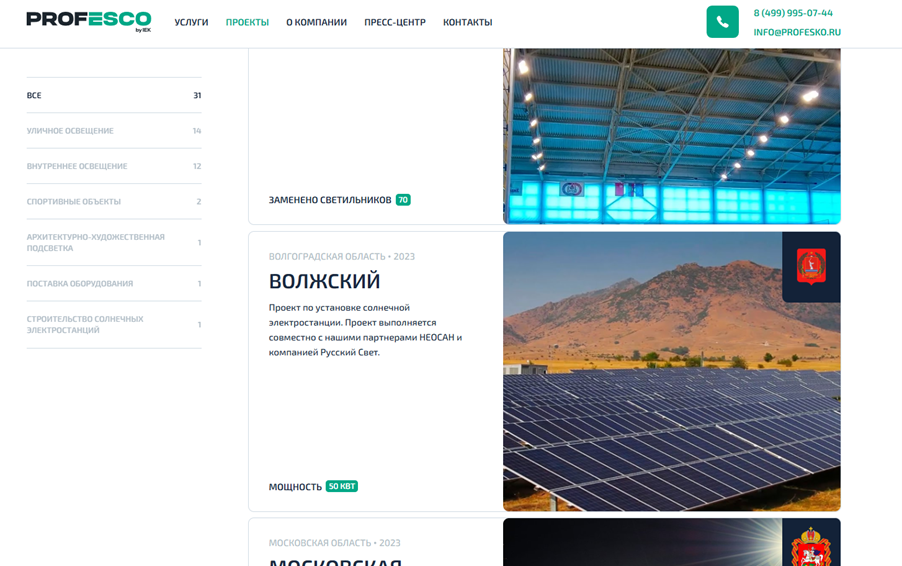Click the 50 КВТ power badge

(342, 486)
